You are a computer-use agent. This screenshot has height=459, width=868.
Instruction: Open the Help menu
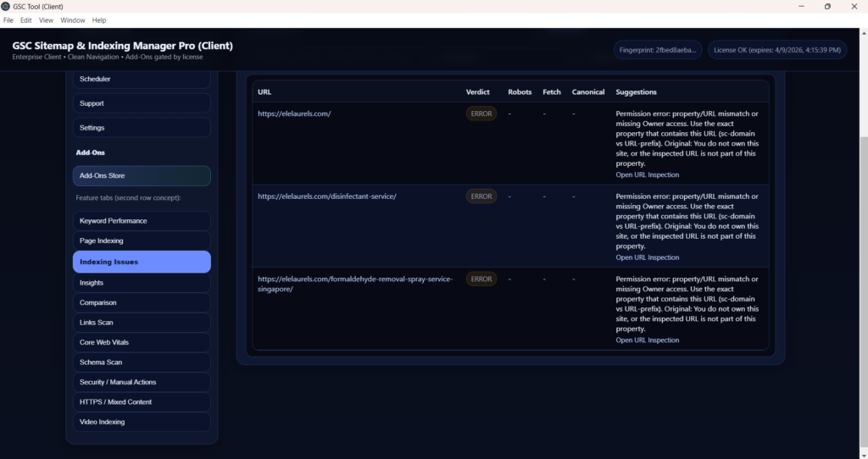(x=99, y=19)
